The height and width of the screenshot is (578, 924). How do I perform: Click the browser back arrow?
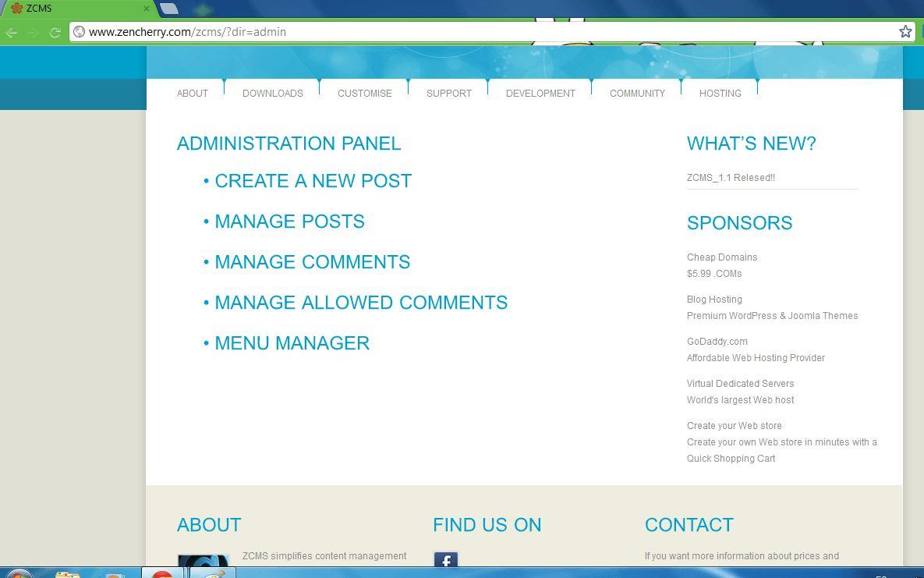(x=11, y=33)
